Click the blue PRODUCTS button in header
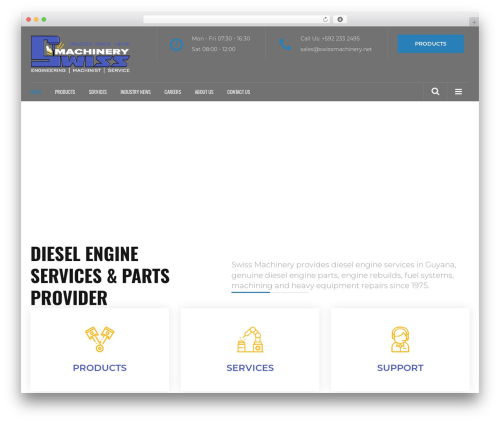 [x=430, y=44]
